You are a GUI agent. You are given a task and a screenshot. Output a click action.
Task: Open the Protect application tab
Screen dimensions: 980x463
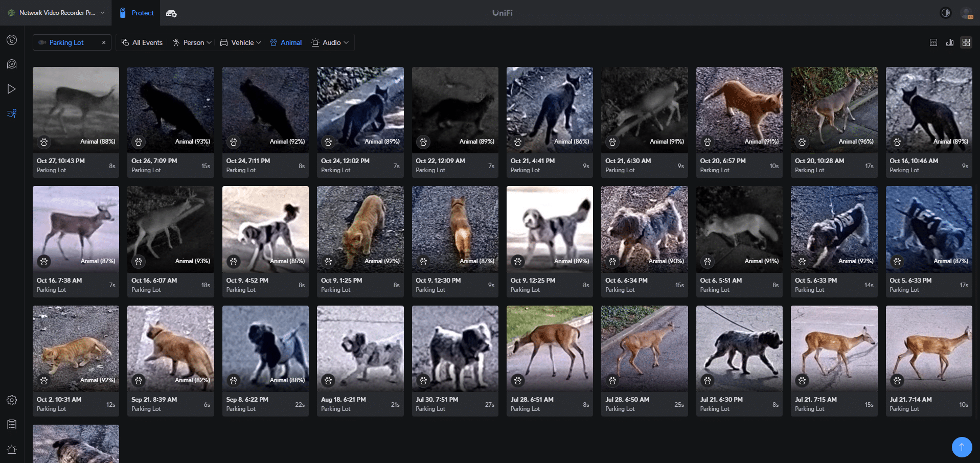pyautogui.click(x=136, y=13)
